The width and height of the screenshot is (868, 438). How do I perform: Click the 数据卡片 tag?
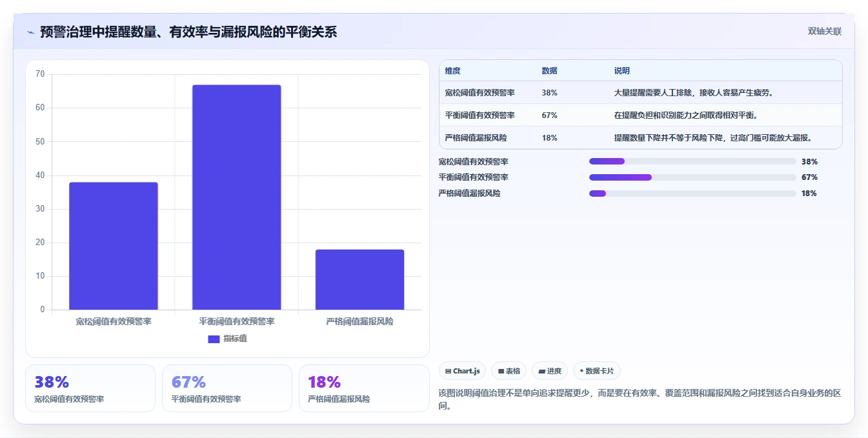tap(597, 371)
